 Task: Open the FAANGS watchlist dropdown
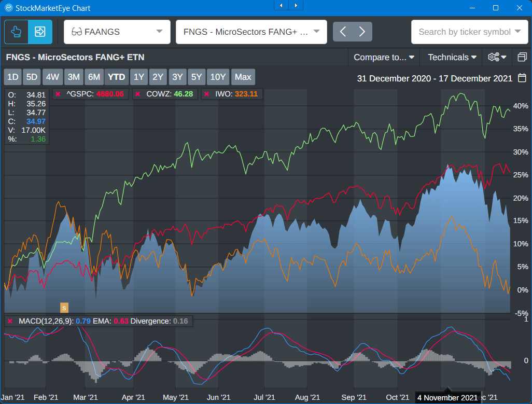pos(117,32)
